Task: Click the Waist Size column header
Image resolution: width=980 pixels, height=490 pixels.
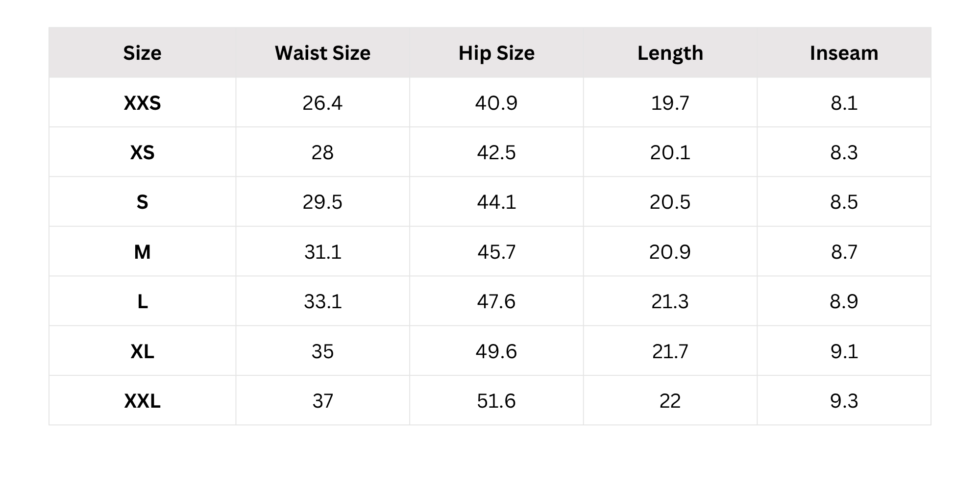Action: click(322, 53)
